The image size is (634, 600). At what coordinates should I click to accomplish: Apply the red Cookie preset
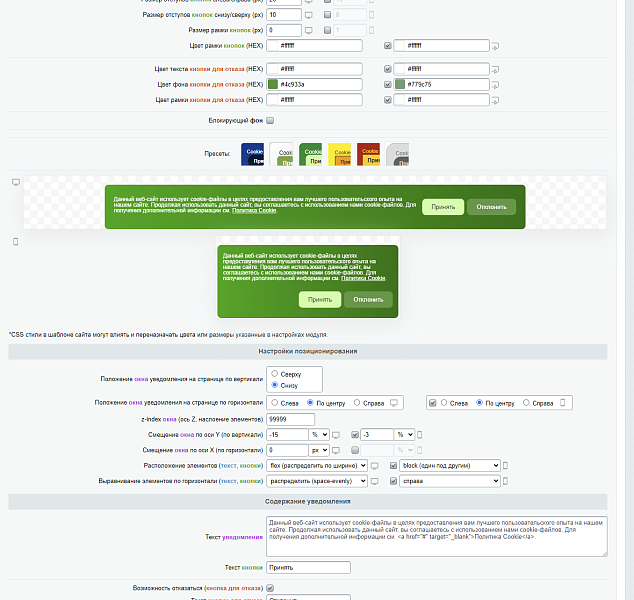coord(368,154)
